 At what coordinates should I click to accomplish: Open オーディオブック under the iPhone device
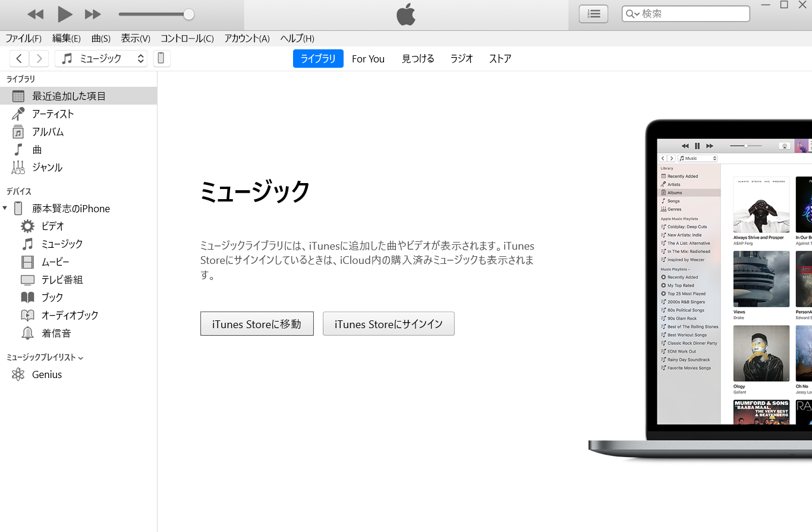click(x=78, y=315)
